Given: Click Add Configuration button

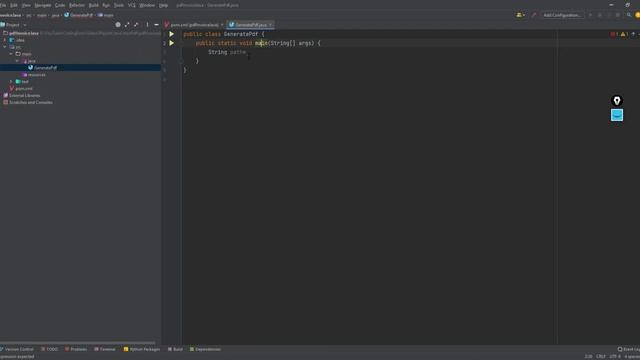Looking at the screenshot, I should click(562, 15).
